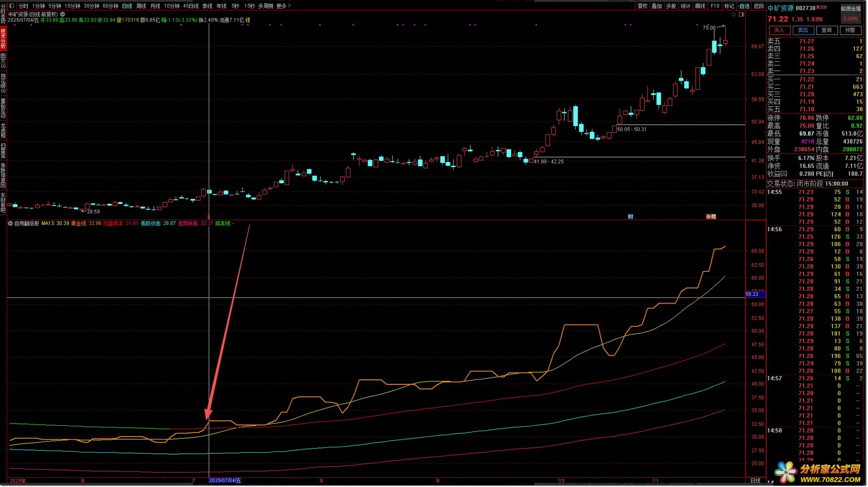Viewport: 868px width, 487px height.
Task: Expand the 自用翻倍股 indicator dropdown arrow
Action: [10, 223]
